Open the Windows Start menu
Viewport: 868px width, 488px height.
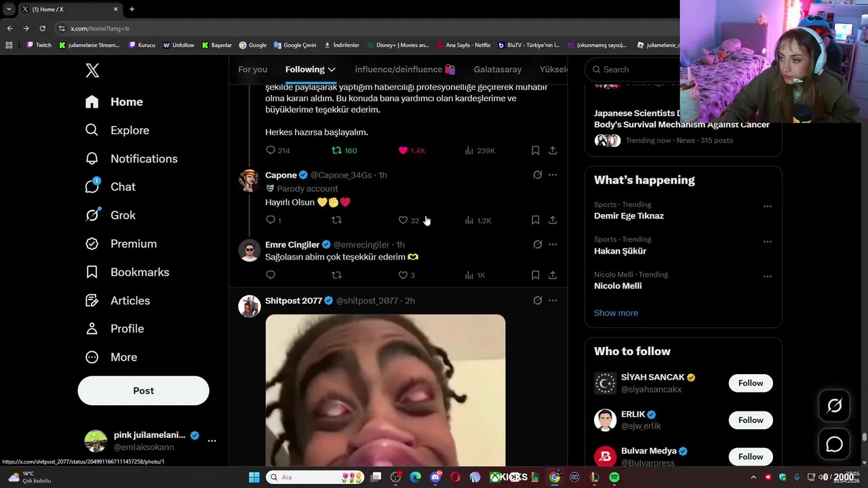pyautogui.click(x=254, y=477)
